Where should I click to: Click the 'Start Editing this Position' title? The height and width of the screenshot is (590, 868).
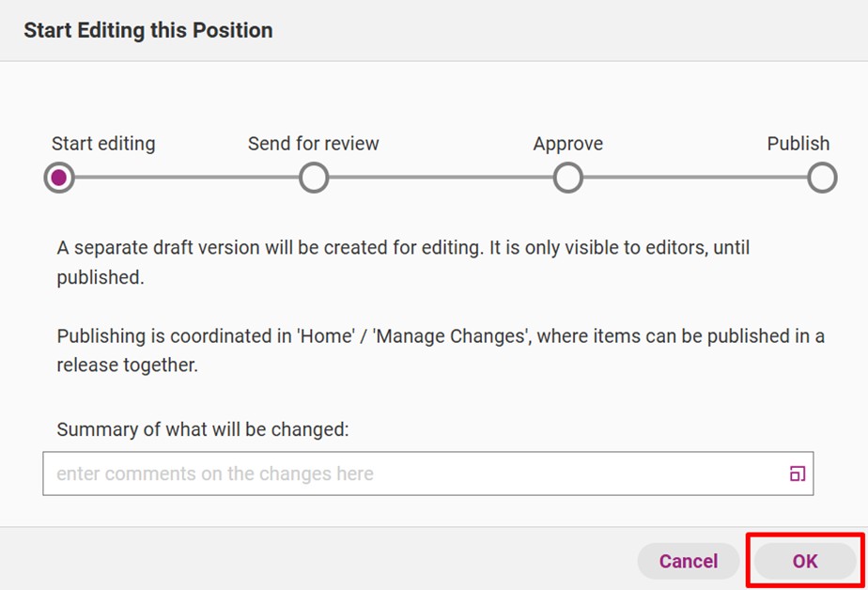coord(148,30)
